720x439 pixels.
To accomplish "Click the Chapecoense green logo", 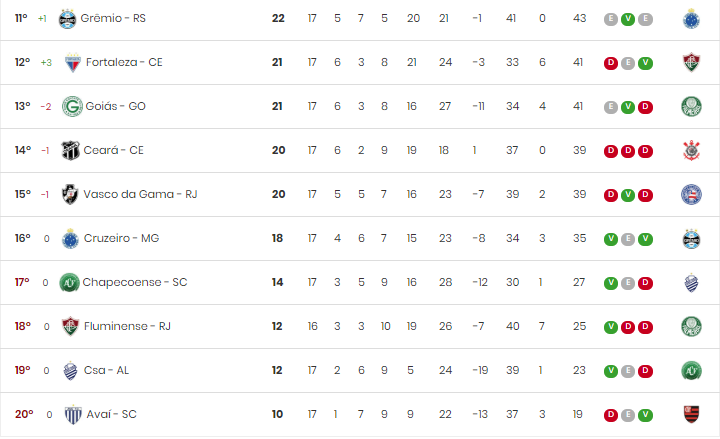I will click(69, 282).
